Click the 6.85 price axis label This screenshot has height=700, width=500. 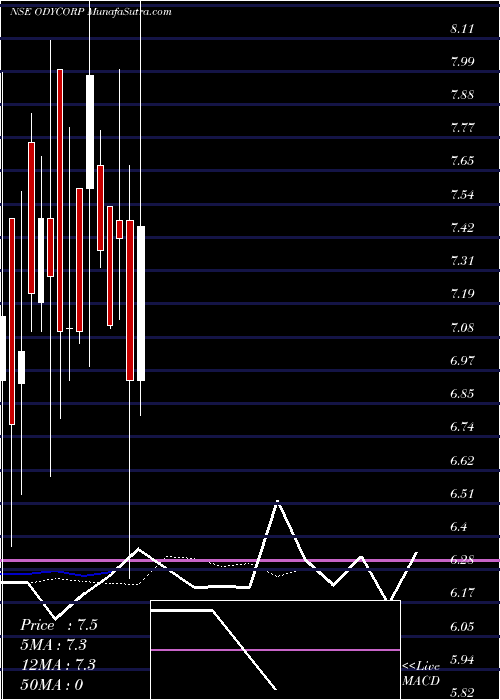click(462, 394)
